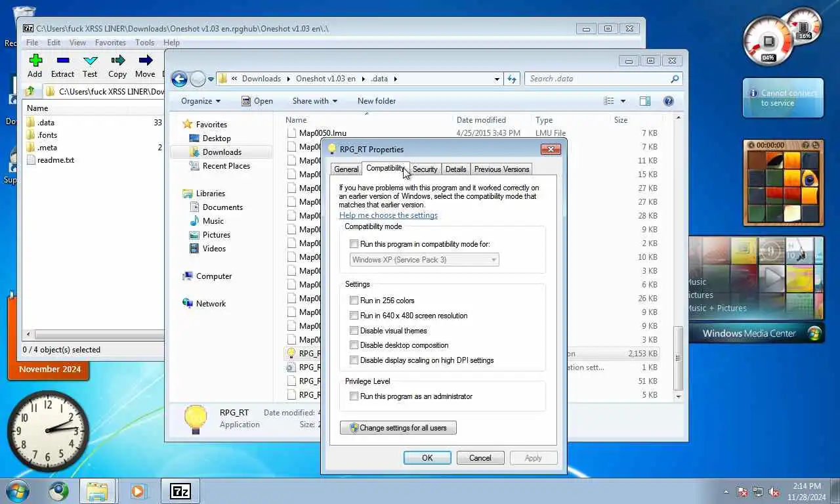This screenshot has height=504, width=840.
Task: Click the clock in taskbar
Action: point(806,492)
